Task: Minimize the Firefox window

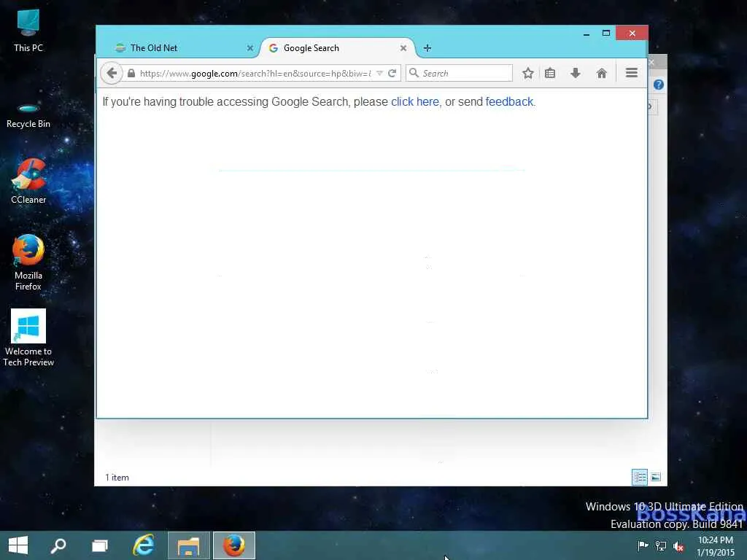Action: click(x=587, y=34)
